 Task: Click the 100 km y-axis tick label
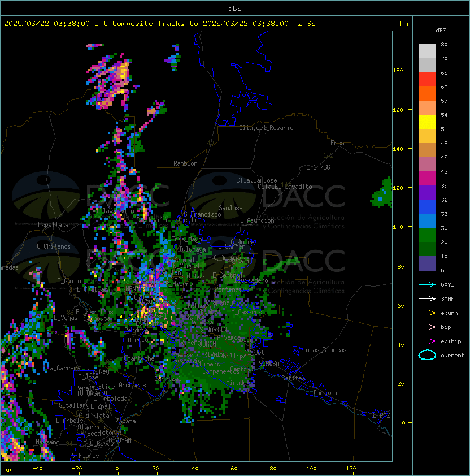pyautogui.click(x=398, y=227)
